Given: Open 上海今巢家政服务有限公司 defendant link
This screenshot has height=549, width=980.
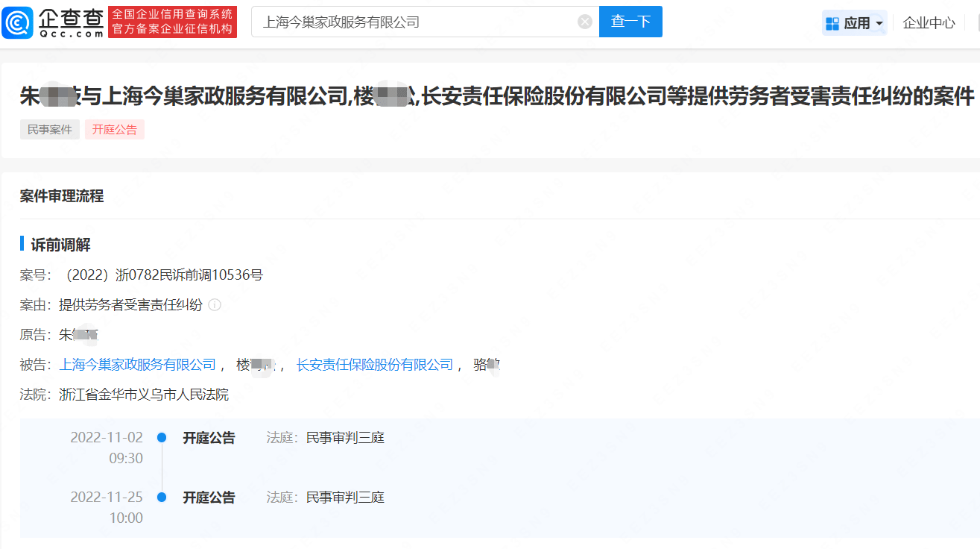Looking at the screenshot, I should pyautogui.click(x=138, y=365).
